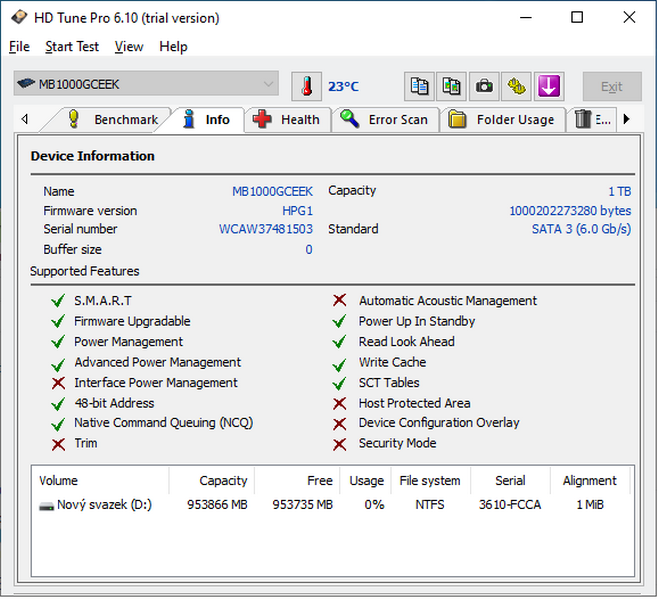Screen dimensions: 659x600
Task: Click the drive icon in the drive selector
Action: point(26,84)
